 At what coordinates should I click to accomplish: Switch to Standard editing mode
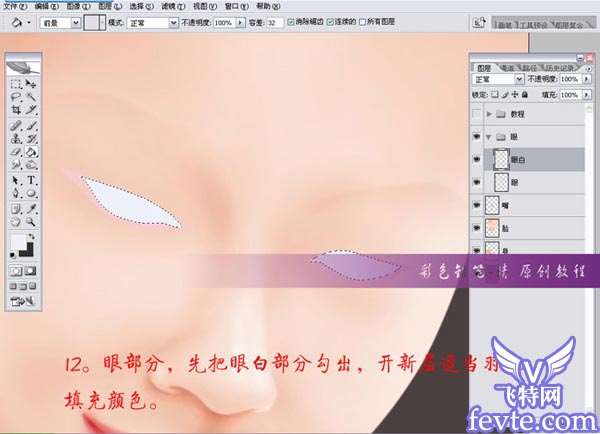(x=16, y=271)
